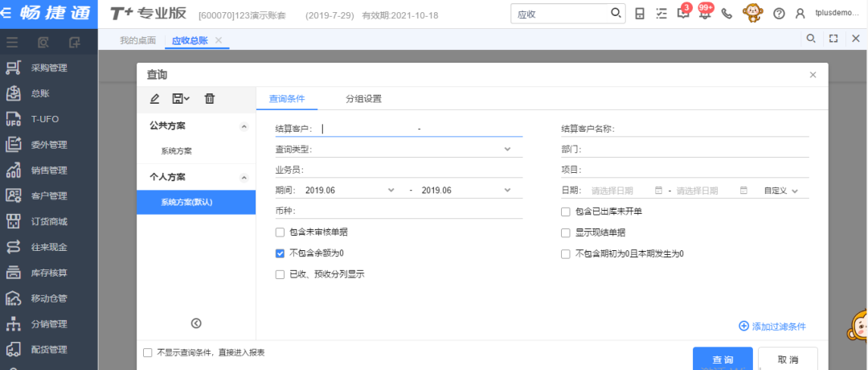Screen dimensions: 868x370
Task: Switch to 我的桌面 tab
Action: tap(138, 40)
